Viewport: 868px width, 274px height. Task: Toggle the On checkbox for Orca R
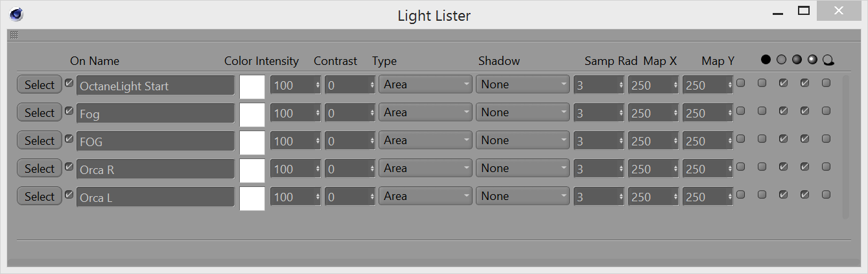pos(69,167)
